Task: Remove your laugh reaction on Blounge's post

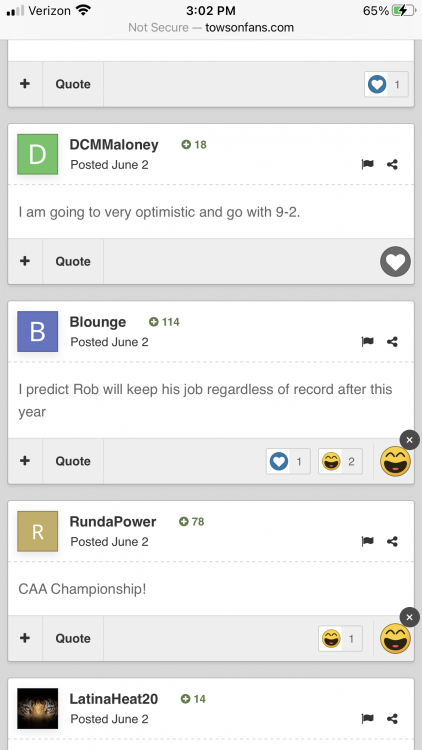Action: coord(409,440)
